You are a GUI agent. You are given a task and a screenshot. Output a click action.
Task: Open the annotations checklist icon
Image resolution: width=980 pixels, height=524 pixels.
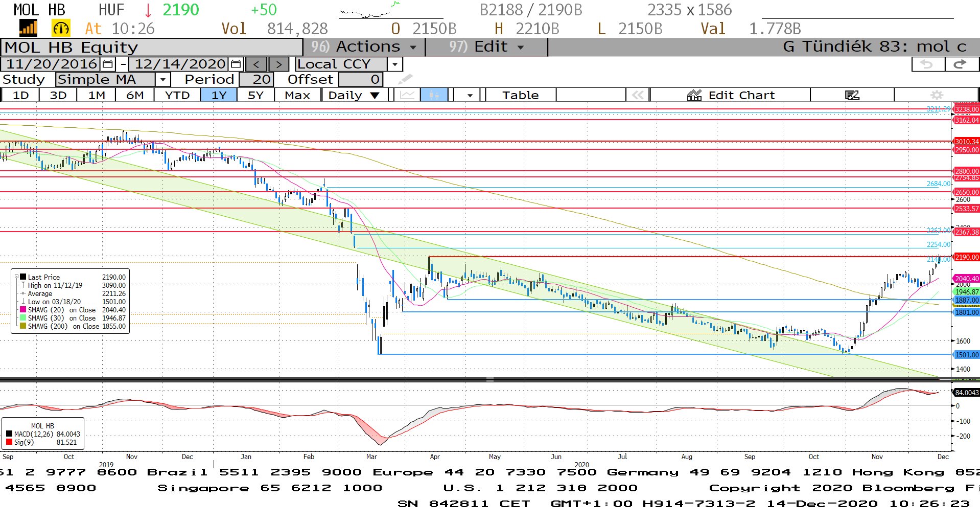852,95
